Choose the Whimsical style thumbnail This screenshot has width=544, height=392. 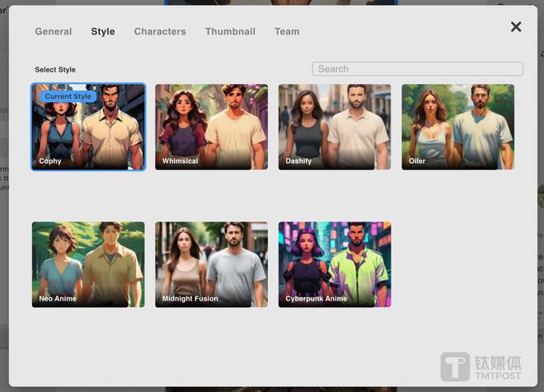click(x=211, y=127)
